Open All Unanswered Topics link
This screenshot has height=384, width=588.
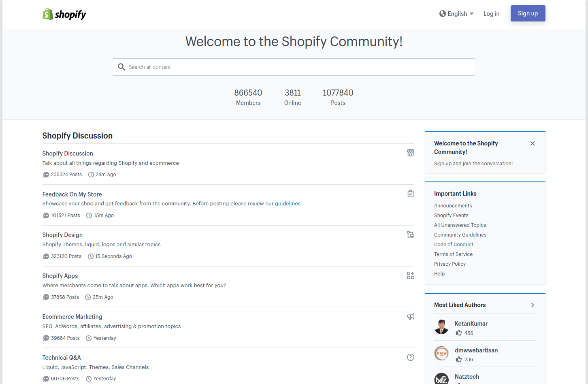[460, 225]
